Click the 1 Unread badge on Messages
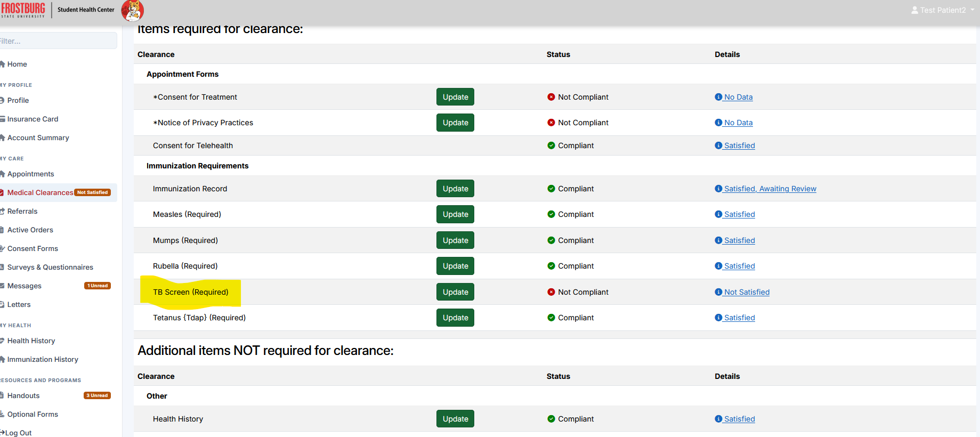Screen dimensions: 980x437 [98, 286]
